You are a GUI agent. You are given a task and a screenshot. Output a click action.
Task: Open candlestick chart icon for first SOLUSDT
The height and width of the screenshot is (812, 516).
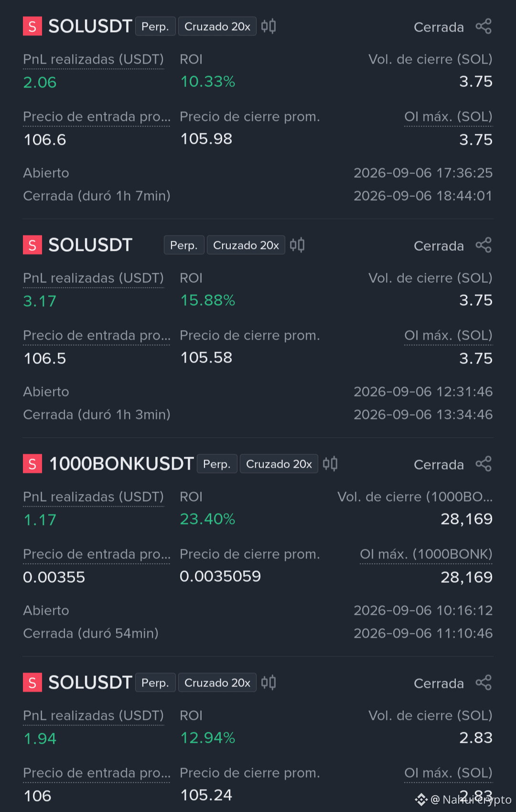pos(269,26)
